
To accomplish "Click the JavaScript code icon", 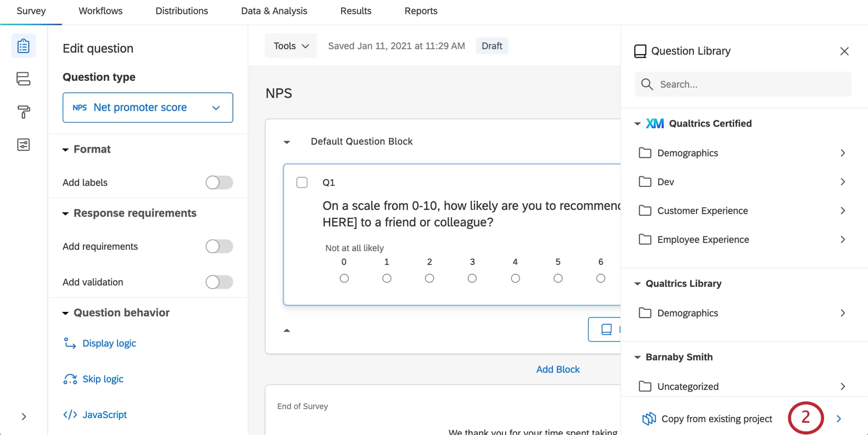I will coord(70,415).
